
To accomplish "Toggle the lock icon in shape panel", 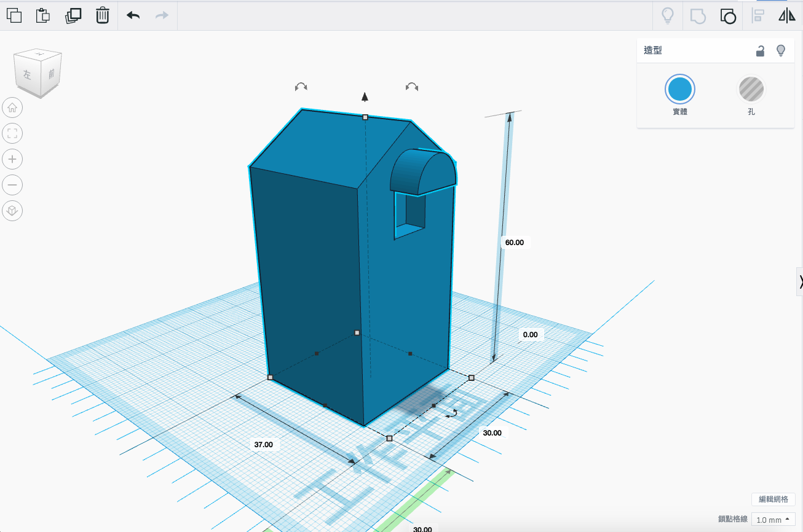I will click(x=761, y=51).
